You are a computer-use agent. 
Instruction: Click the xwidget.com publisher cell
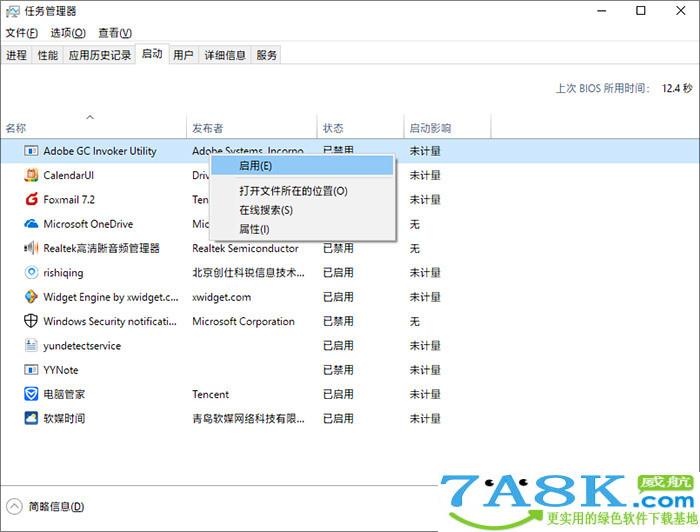221,297
